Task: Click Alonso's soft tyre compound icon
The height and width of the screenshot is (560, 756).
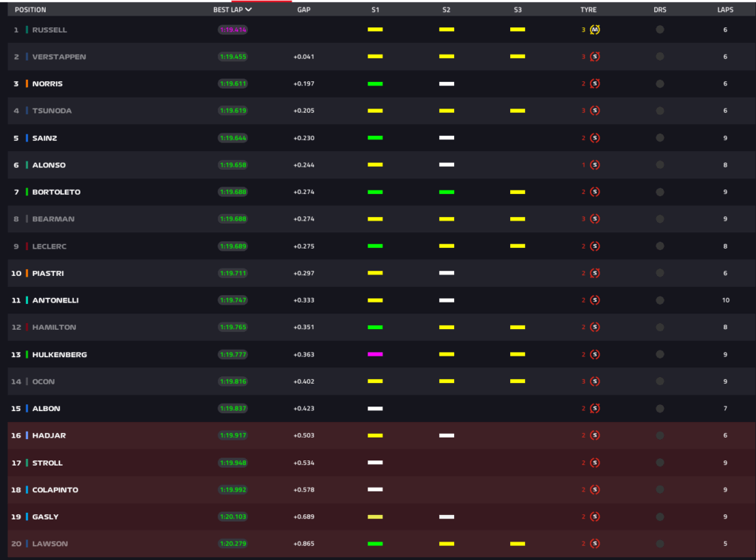Action: [595, 165]
